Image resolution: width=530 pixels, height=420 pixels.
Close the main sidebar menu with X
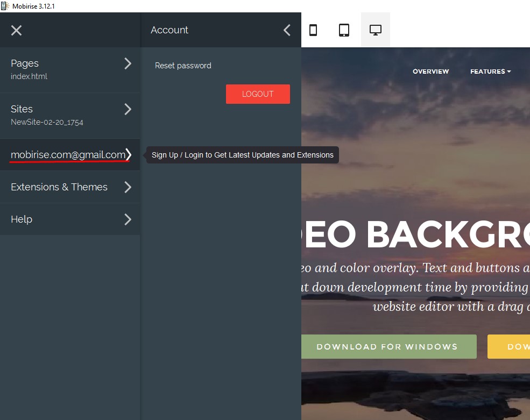[16, 30]
